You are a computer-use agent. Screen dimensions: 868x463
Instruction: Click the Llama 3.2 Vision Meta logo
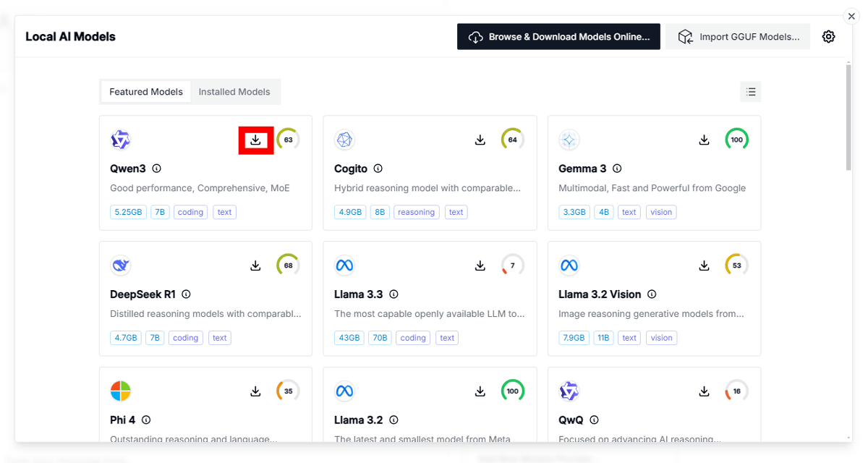click(x=569, y=266)
